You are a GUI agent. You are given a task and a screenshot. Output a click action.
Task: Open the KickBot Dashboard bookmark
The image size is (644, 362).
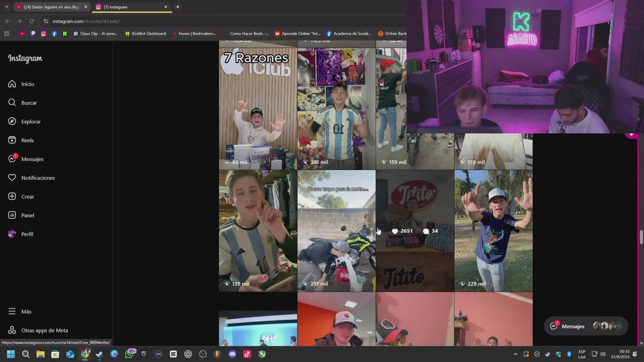[145, 34]
